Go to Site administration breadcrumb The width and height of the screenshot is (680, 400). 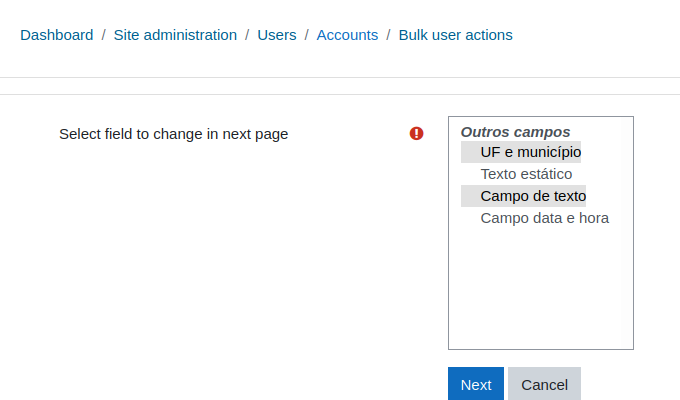click(x=175, y=35)
